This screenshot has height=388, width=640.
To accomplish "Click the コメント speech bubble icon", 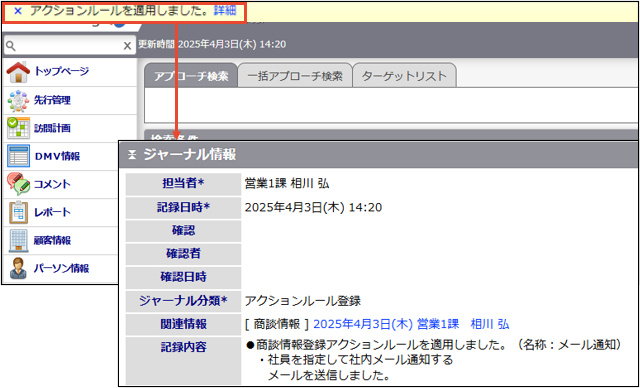I will click(x=18, y=184).
